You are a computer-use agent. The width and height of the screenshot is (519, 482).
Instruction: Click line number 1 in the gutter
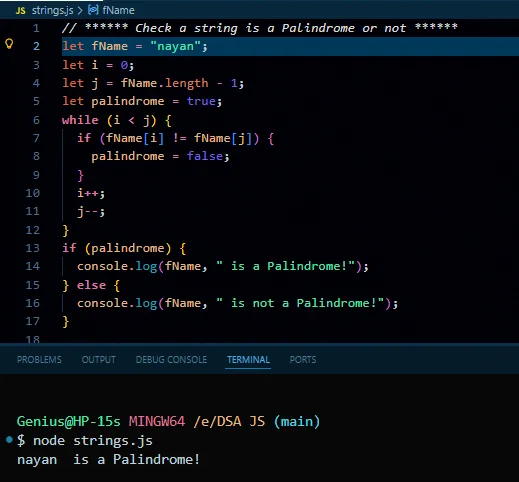point(36,28)
